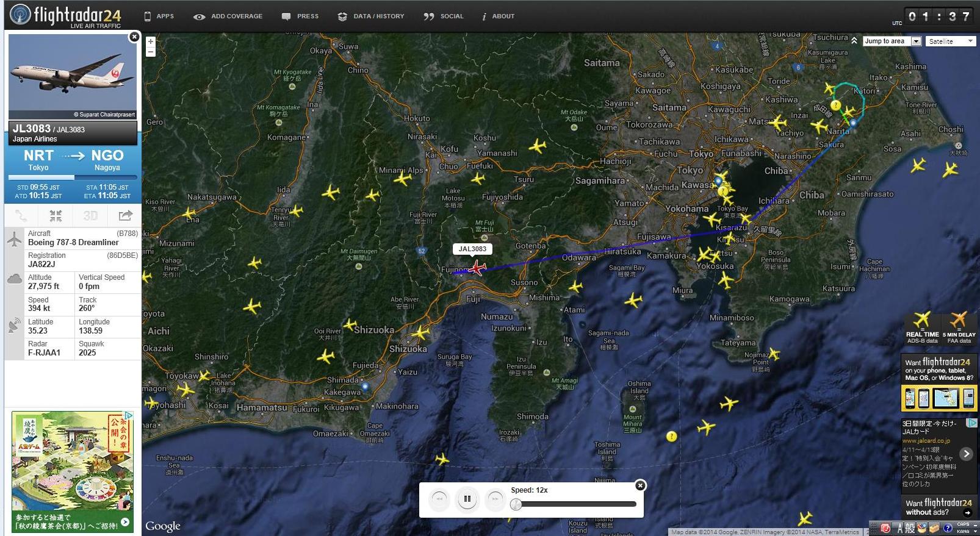980x536 pixels.
Task: Toggle the IME conversion mode 般 button
Action: (x=910, y=529)
